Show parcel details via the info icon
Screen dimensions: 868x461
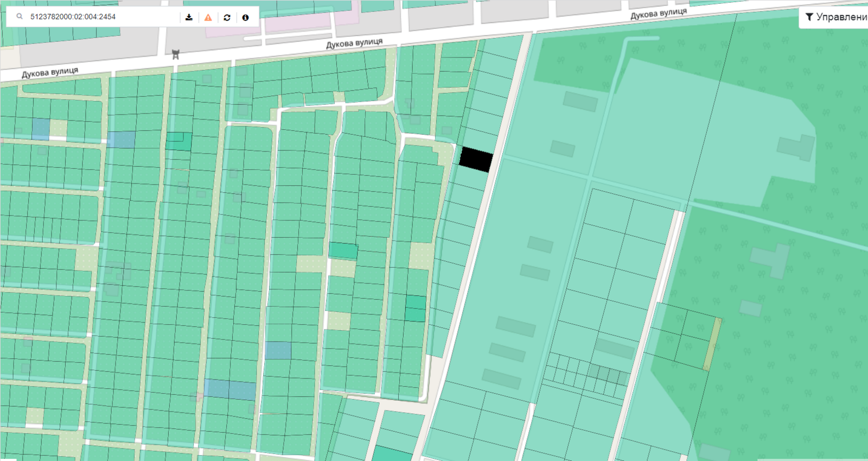245,17
